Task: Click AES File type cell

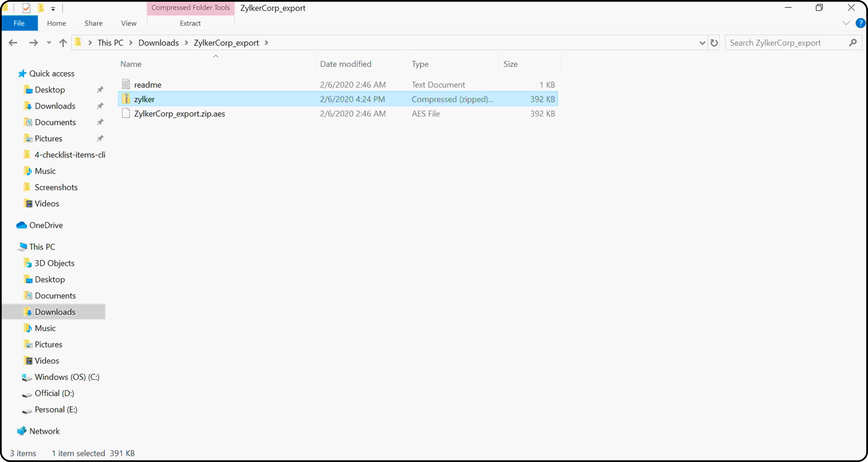Action: pos(426,114)
